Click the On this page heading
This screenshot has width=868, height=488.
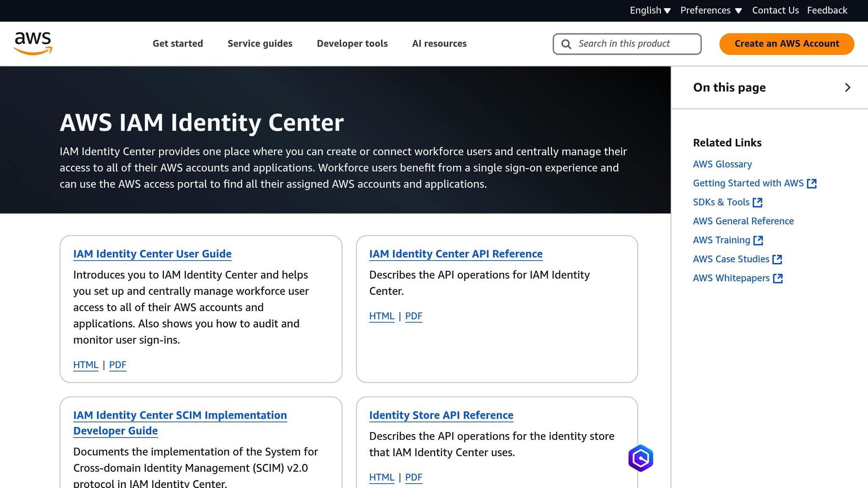729,88
